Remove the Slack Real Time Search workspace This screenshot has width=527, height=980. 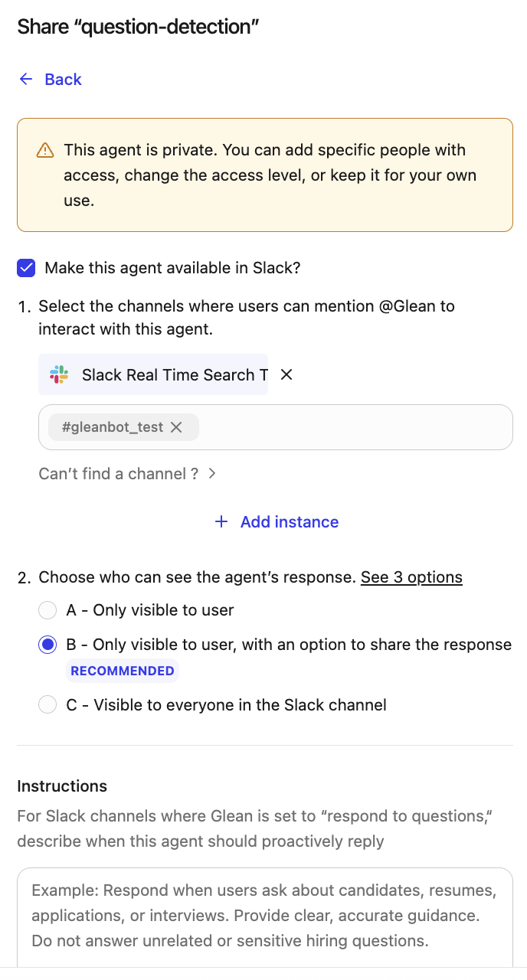286,374
